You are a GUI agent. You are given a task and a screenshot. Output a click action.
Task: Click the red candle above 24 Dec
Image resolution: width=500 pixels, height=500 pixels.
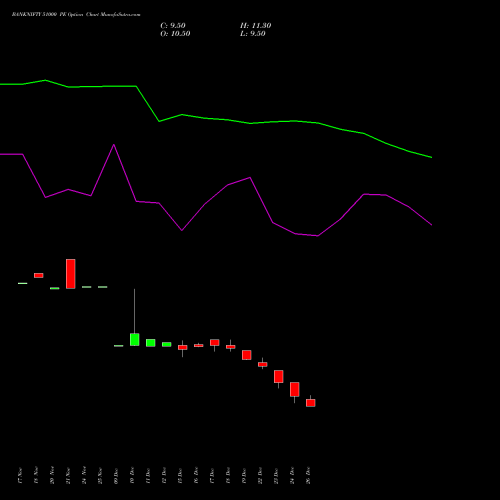pos(295,389)
